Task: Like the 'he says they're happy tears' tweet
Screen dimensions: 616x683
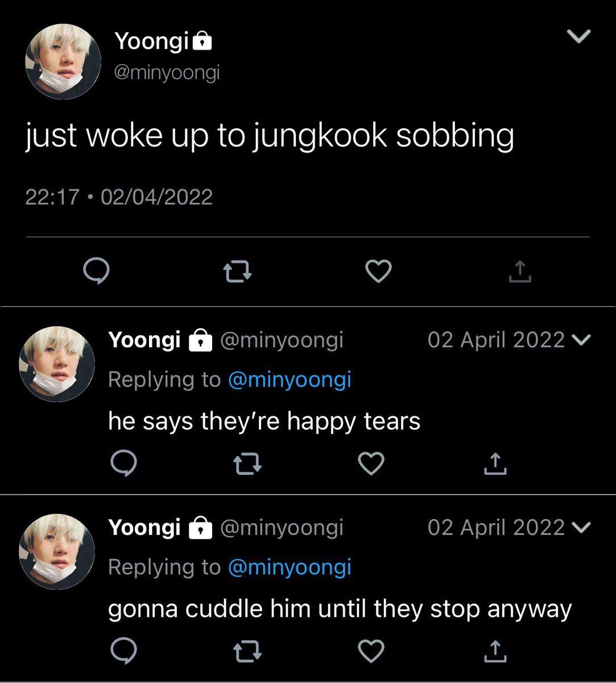Action: [371, 464]
